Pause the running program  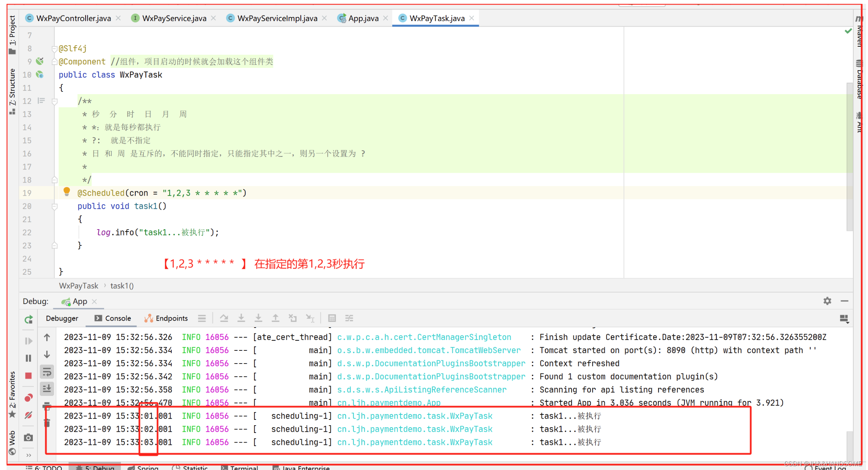tap(29, 358)
